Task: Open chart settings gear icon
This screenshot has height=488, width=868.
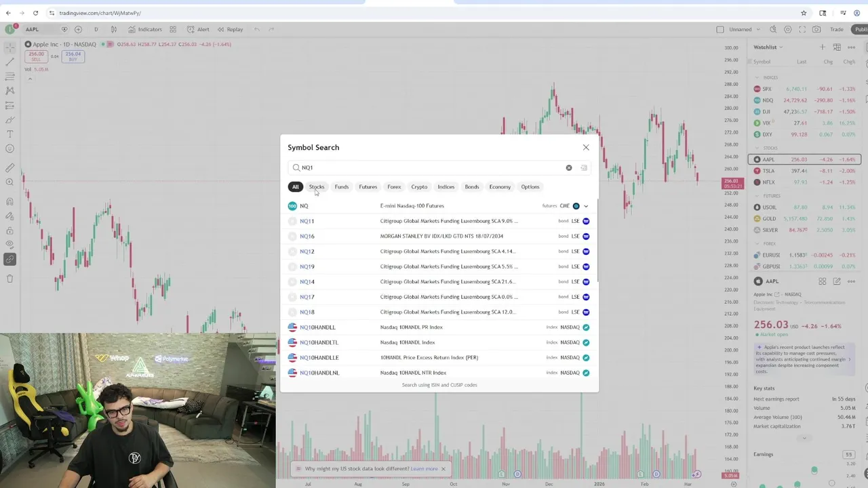Action: tap(787, 29)
